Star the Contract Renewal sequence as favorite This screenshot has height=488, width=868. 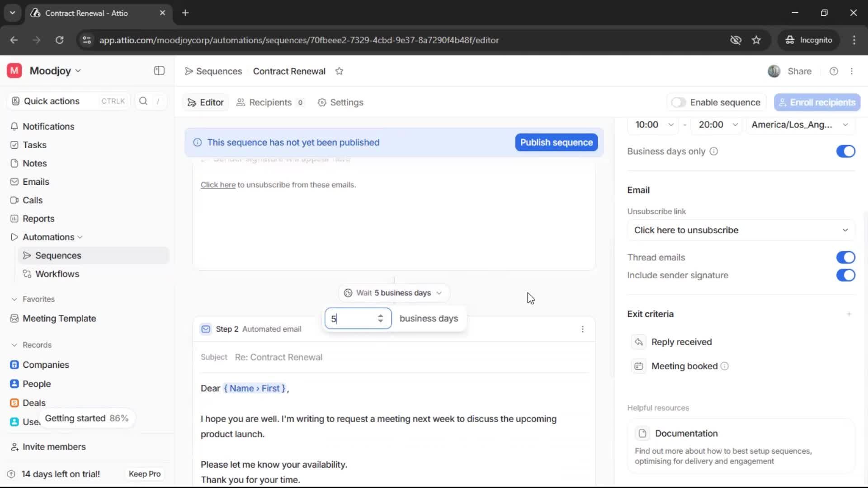coord(339,71)
